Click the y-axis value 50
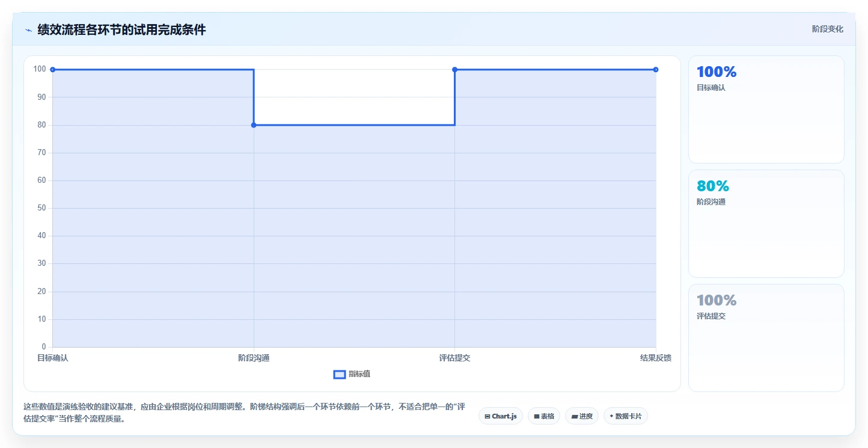Image resolution: width=868 pixels, height=448 pixels. point(41,208)
